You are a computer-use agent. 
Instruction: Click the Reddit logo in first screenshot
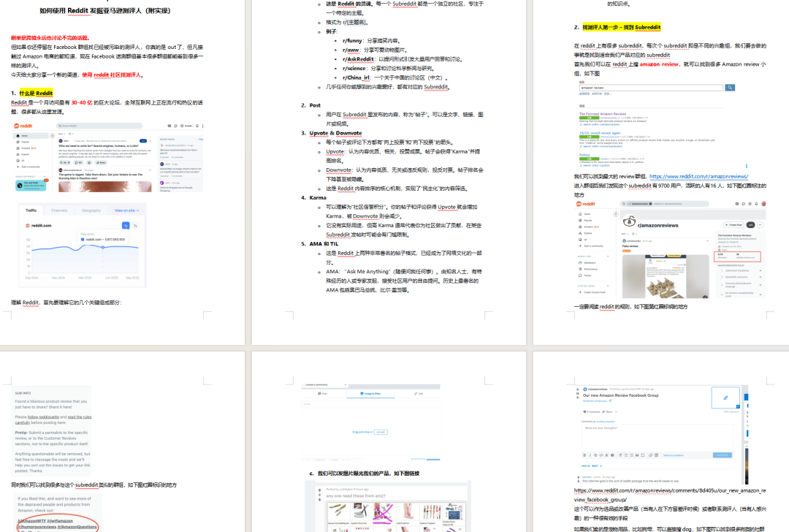tap(23, 126)
